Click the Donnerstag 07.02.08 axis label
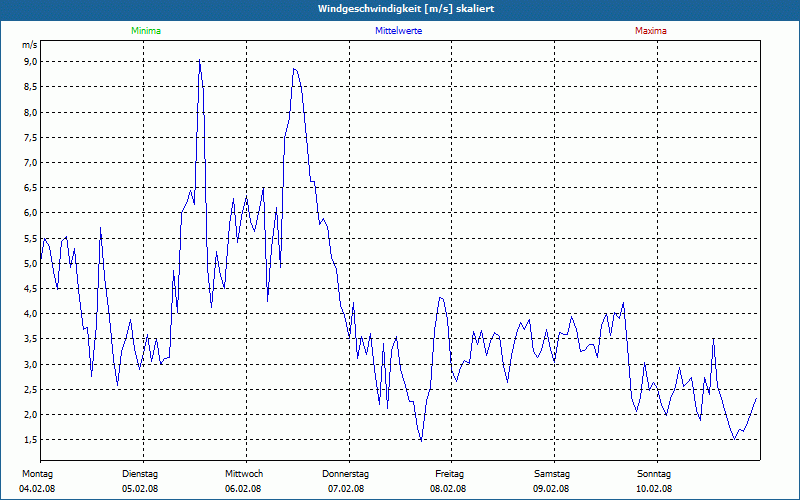This screenshot has height=500, width=800. coord(345,481)
